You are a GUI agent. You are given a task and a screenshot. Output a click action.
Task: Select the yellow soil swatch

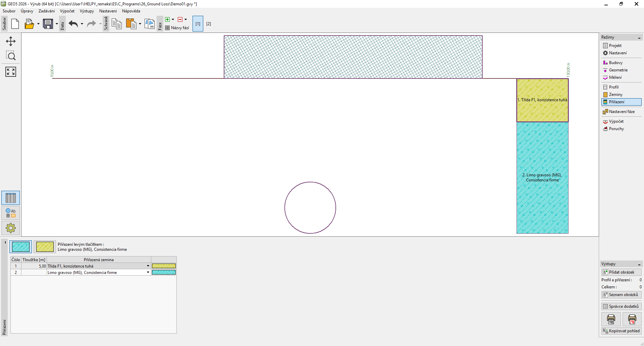click(45, 247)
